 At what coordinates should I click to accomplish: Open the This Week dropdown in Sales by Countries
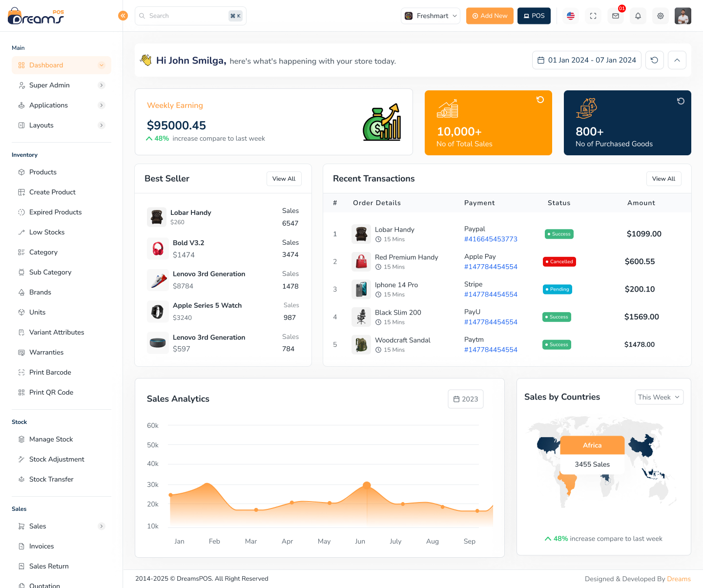pyautogui.click(x=659, y=397)
